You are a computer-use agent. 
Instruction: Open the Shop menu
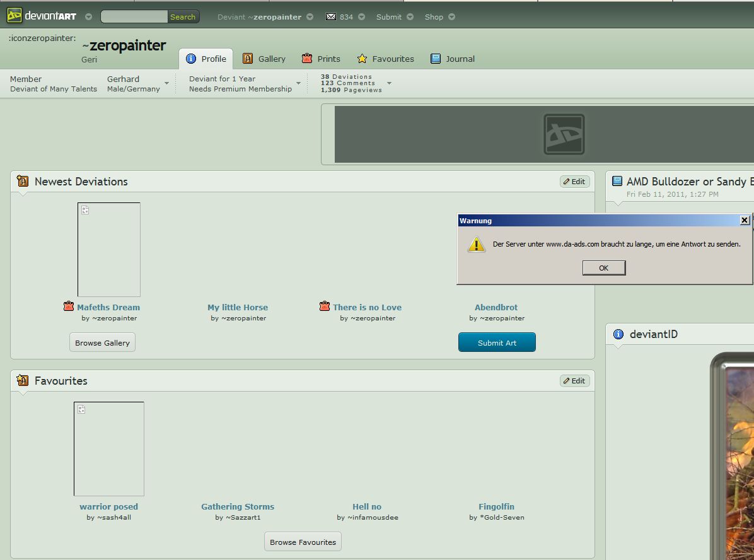click(434, 17)
